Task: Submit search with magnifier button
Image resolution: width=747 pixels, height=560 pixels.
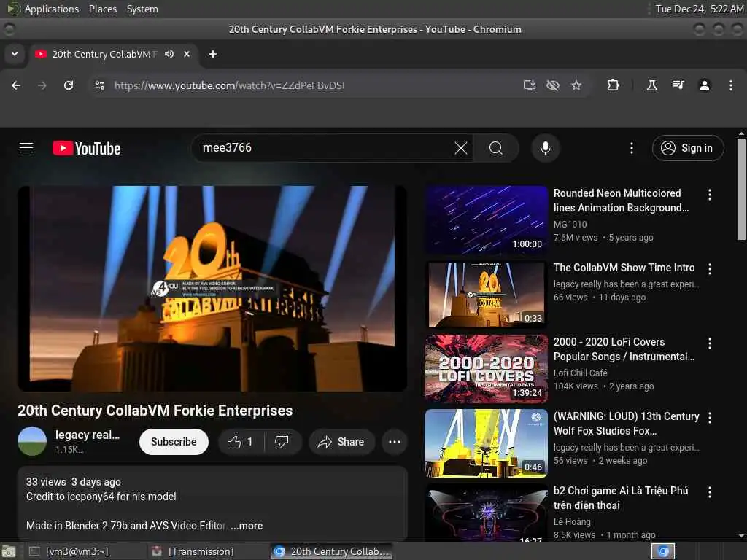Action: tap(496, 148)
